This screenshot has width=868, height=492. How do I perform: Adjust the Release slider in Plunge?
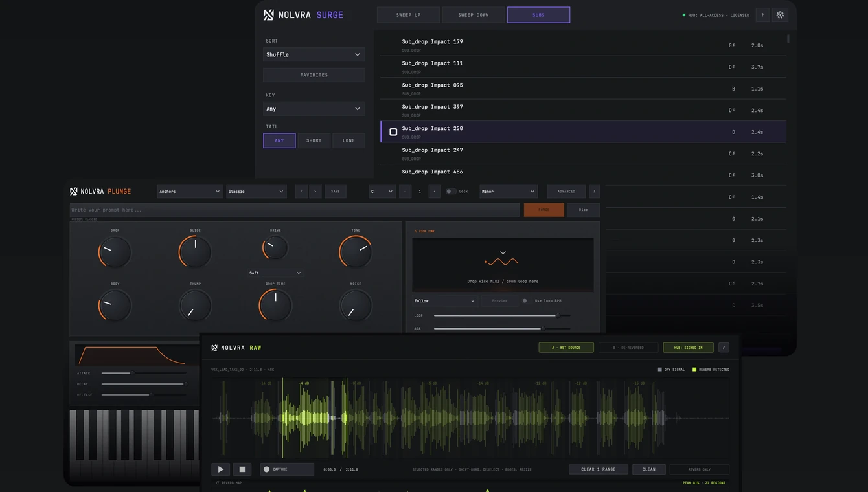pos(143,394)
